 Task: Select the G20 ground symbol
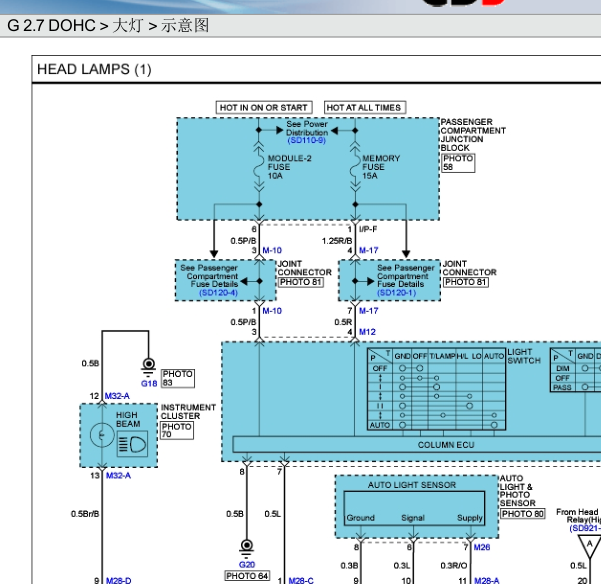click(x=246, y=549)
